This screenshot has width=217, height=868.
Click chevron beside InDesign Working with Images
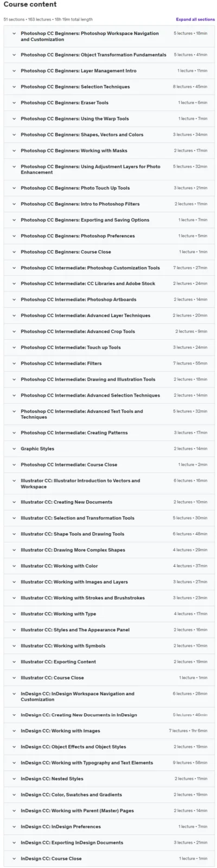15,731
